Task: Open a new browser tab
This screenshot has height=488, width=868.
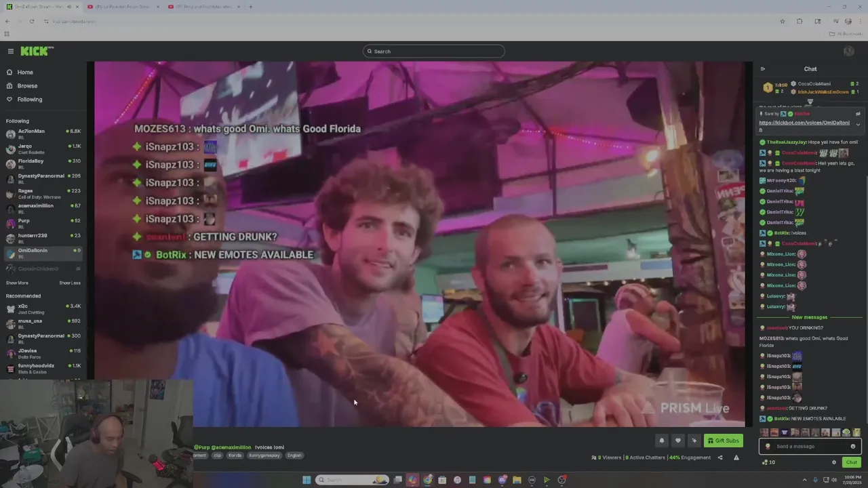Action: (x=251, y=7)
